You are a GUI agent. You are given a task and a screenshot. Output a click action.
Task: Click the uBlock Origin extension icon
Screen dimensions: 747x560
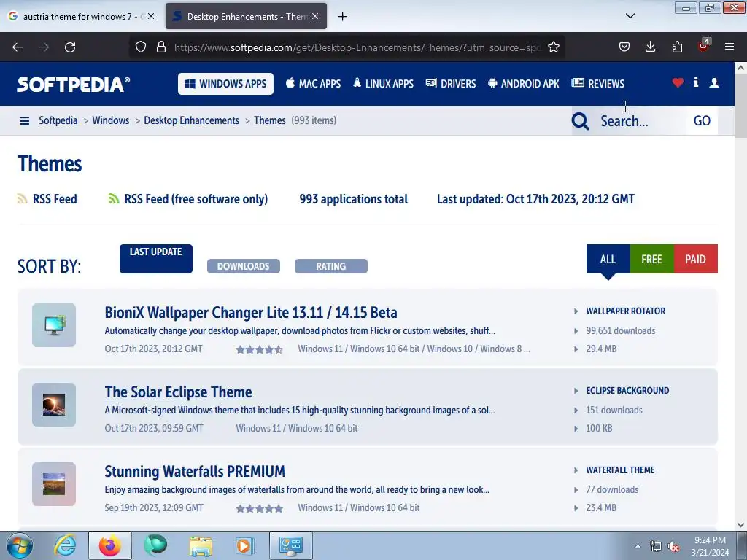point(703,46)
